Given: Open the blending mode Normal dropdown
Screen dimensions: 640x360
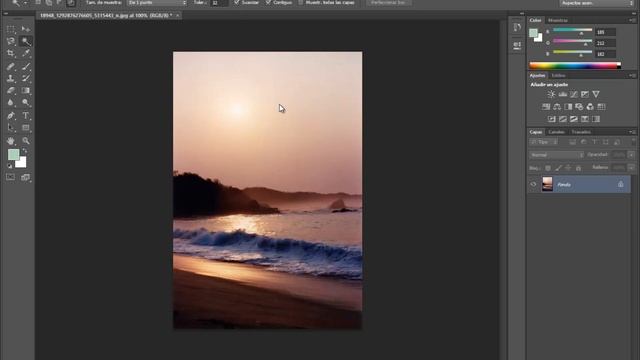Looking at the screenshot, I should 556,155.
